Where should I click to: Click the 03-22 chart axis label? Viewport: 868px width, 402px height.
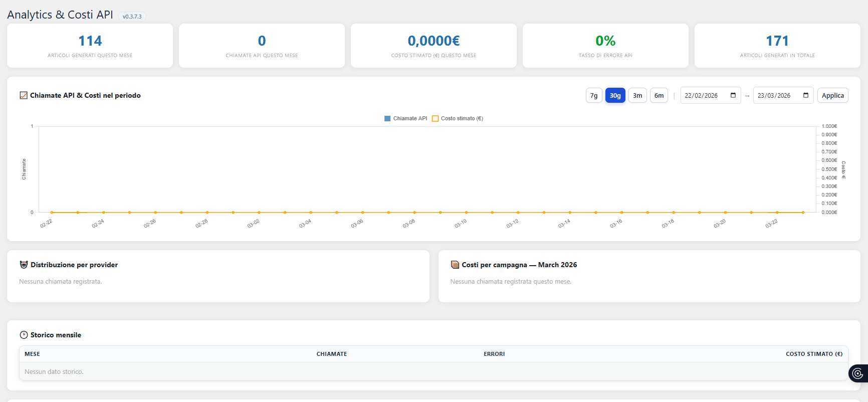[771, 224]
